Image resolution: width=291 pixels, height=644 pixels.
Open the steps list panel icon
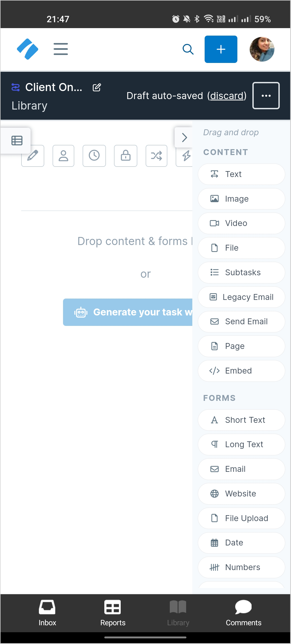[x=17, y=141]
